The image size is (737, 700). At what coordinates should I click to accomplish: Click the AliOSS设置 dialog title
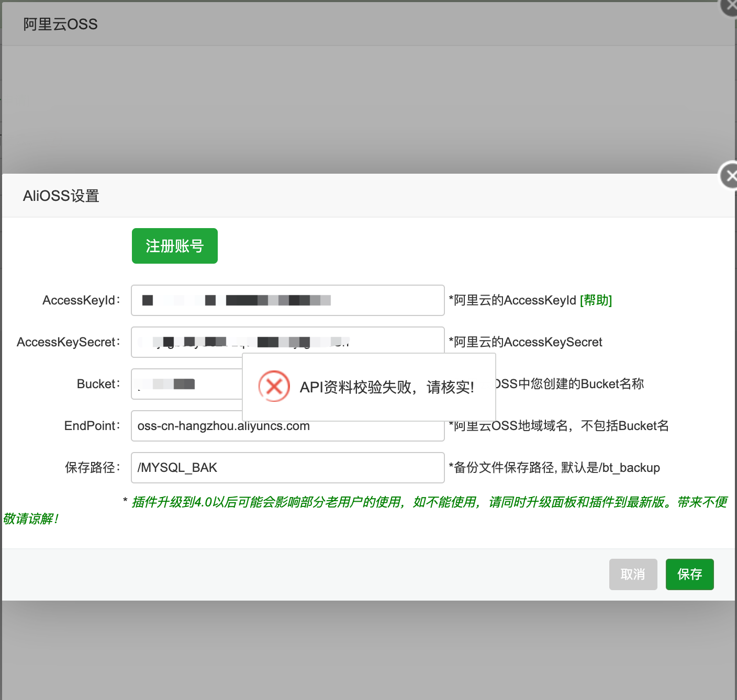[61, 196]
